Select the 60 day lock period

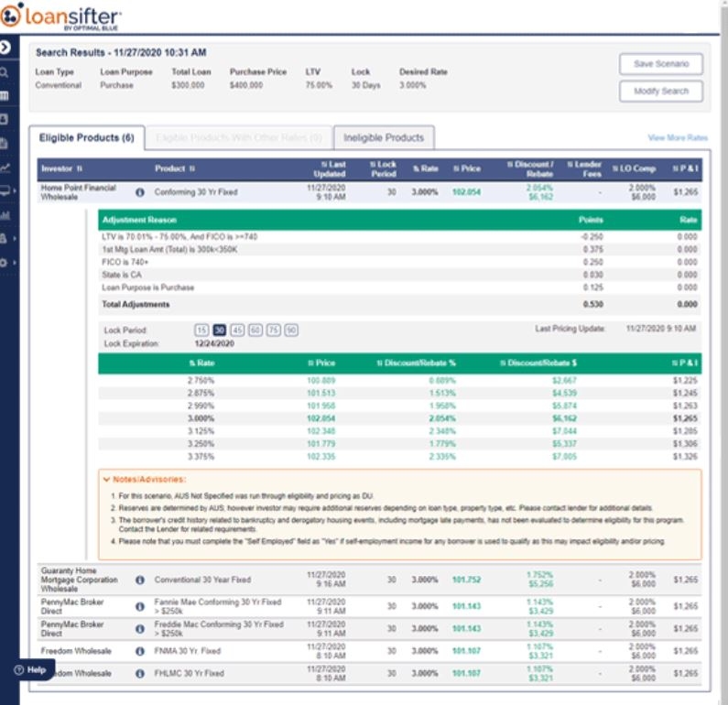pos(255,330)
